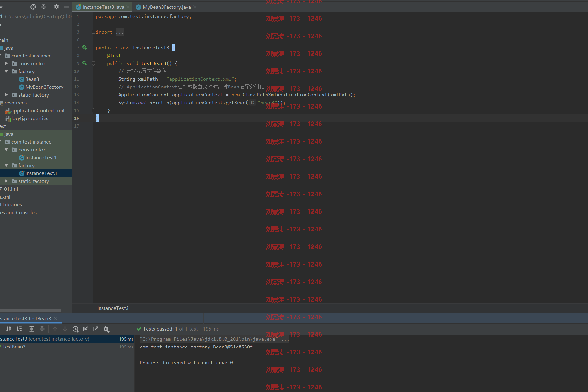Screen dimensions: 588x392
Task: Close the InstanceTest3.java tab
Action: point(128,7)
